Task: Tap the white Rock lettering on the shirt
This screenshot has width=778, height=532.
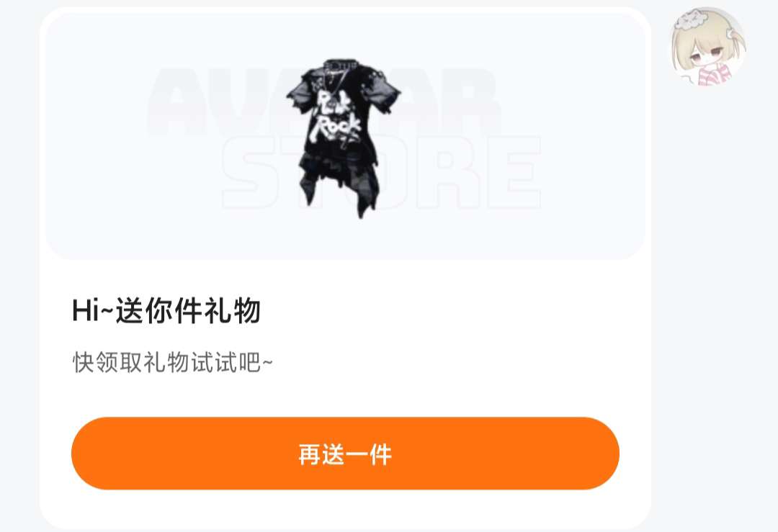Action: click(x=334, y=128)
